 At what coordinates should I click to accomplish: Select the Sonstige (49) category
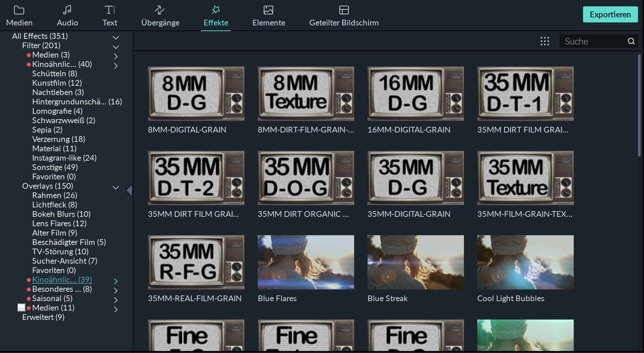tap(55, 167)
